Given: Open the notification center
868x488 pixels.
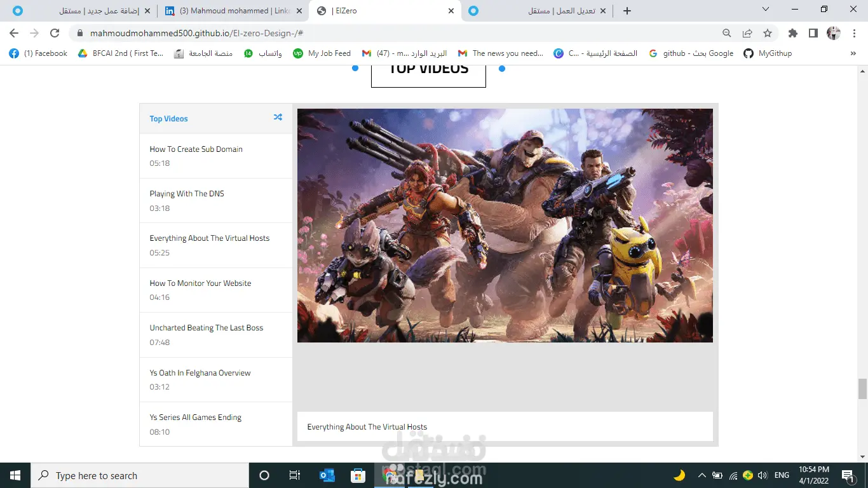Looking at the screenshot, I should [847, 475].
